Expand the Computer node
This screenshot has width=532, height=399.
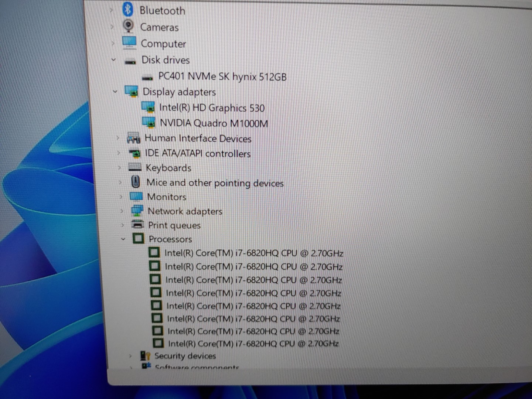pyautogui.click(x=113, y=43)
